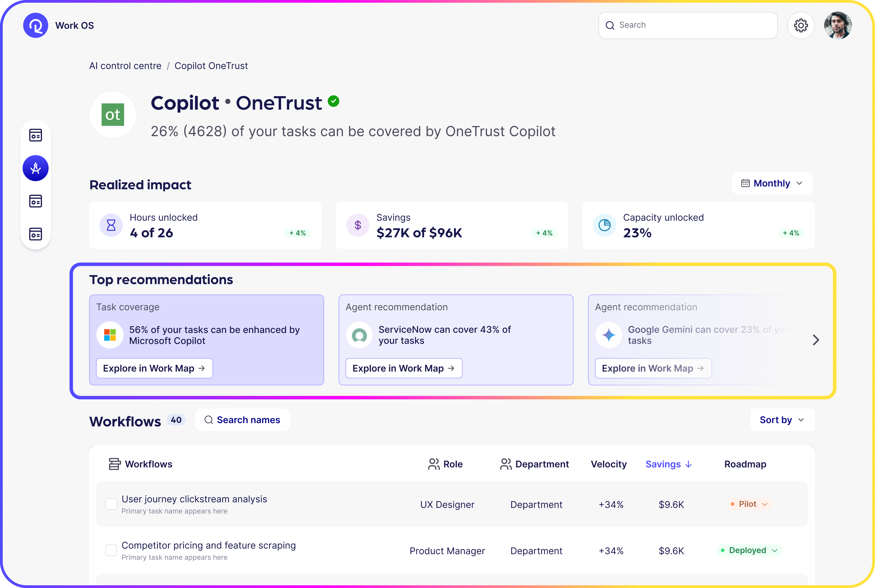Open Competitor pricing and feature scraping workflow

tap(209, 545)
